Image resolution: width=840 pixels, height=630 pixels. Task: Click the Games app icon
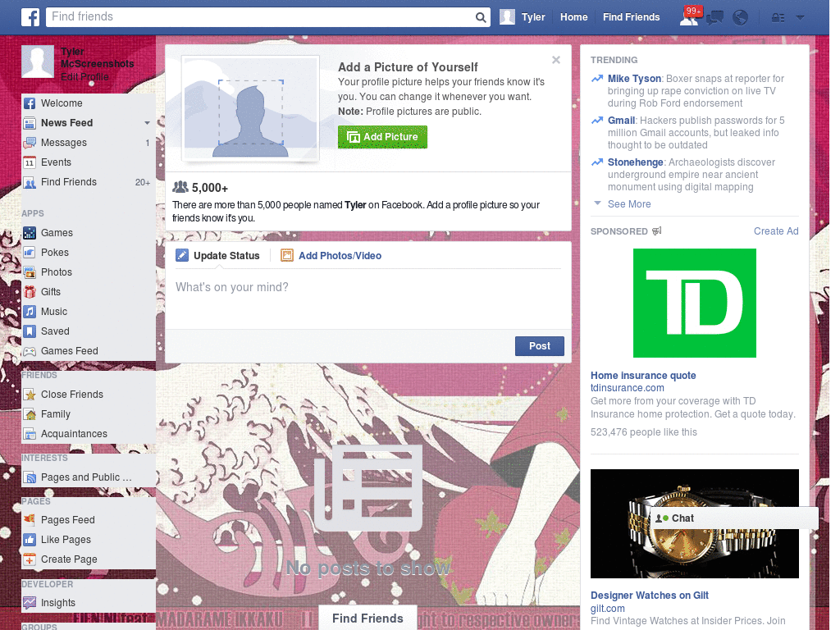click(x=30, y=233)
